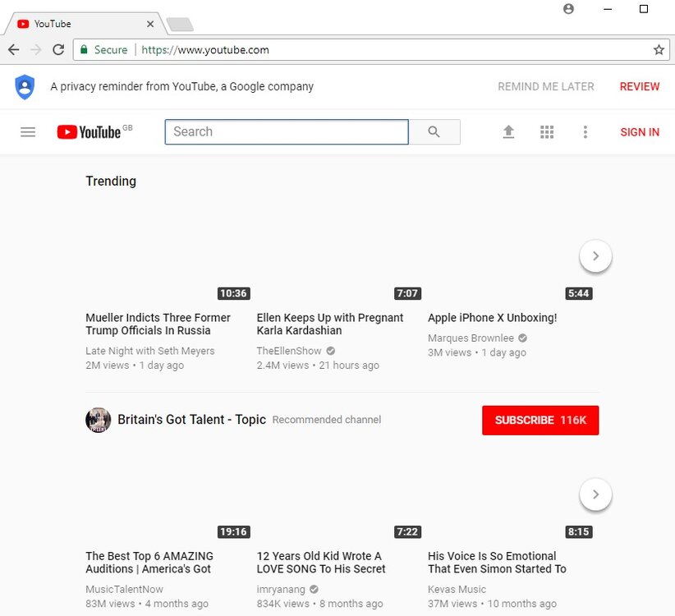This screenshot has width=675, height=616.
Task: Click '2.4M views • 21 hours ago' text
Action: 318,365
